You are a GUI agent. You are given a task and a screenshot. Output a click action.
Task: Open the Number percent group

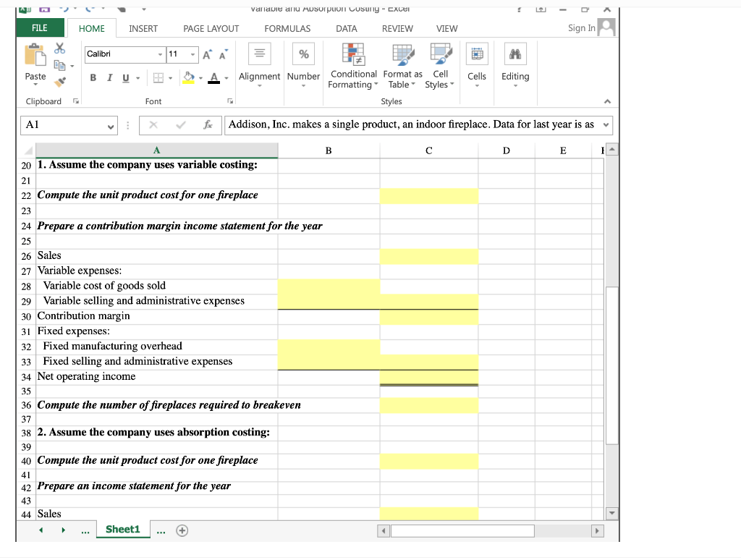[x=303, y=65]
